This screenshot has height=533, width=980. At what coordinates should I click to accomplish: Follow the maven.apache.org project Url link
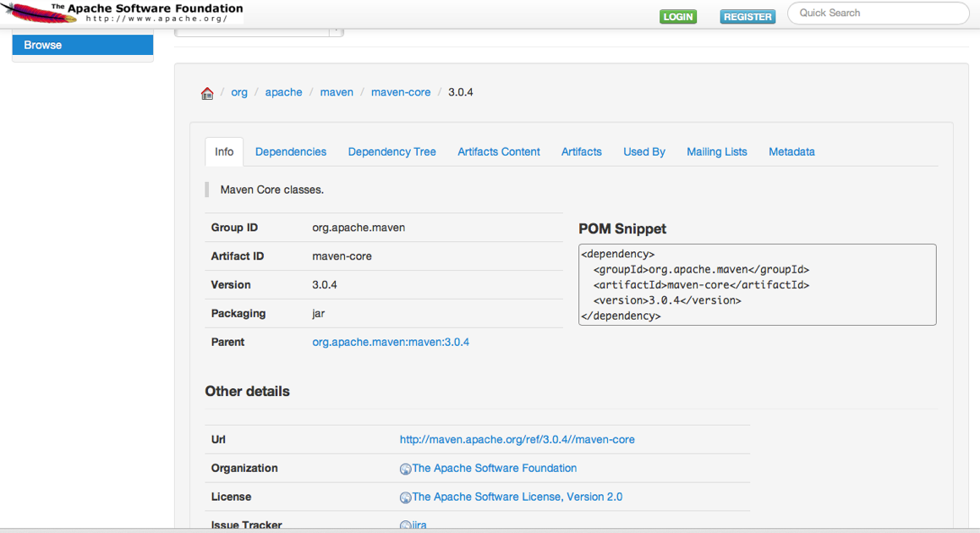click(x=517, y=440)
